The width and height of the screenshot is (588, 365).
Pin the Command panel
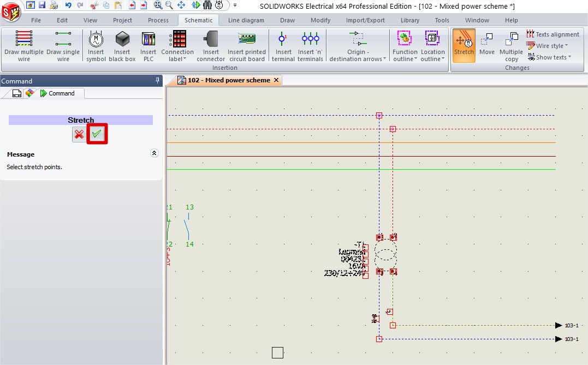(158, 81)
